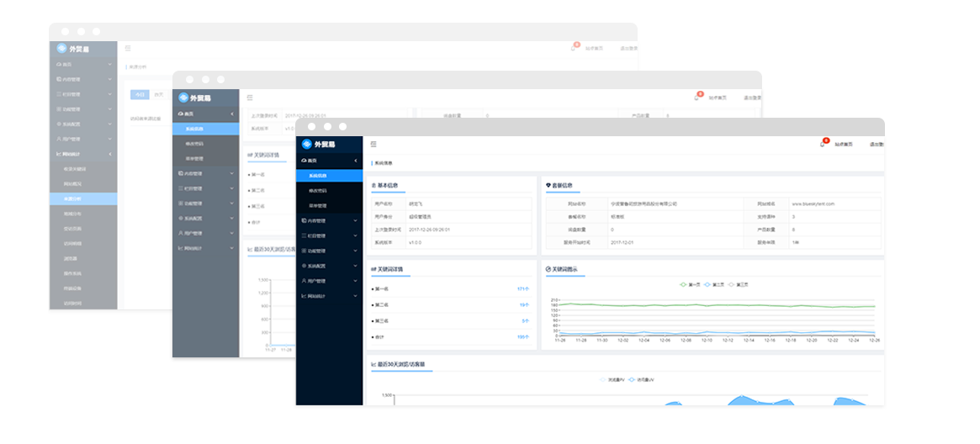The width and height of the screenshot is (980, 444).
Task: Select 菜单管理 in front sidebar
Action: pos(317,205)
